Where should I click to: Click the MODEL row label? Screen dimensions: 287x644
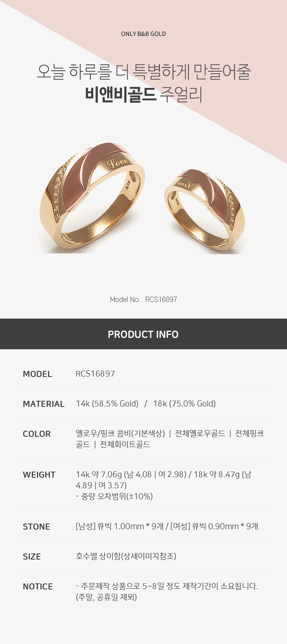(37, 374)
